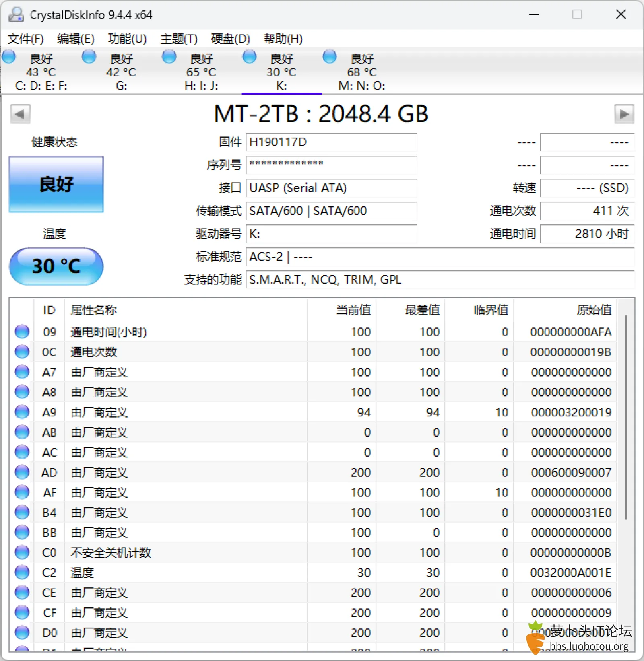Click the blue status orb for drive G:
This screenshot has width=644, height=661.
[89, 57]
